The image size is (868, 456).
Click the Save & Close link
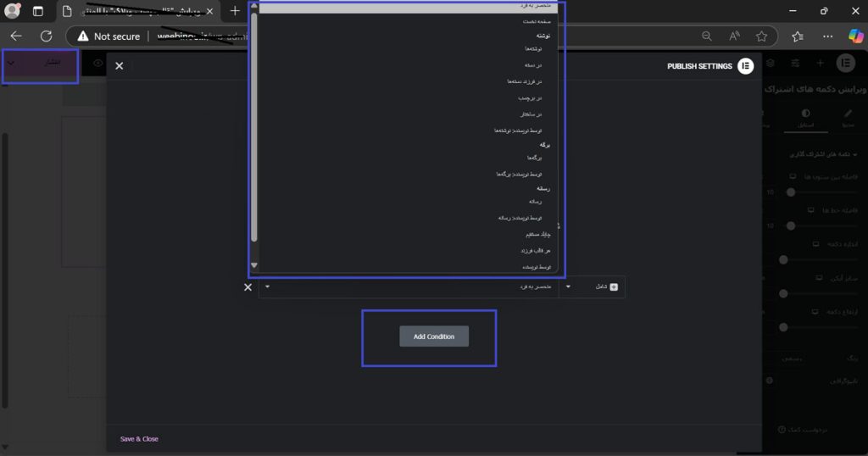click(139, 439)
